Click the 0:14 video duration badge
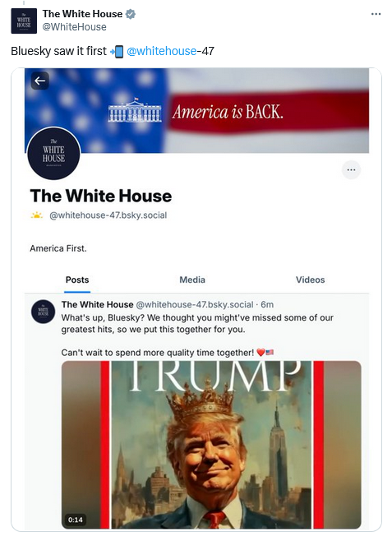392x541 pixels. (75, 520)
